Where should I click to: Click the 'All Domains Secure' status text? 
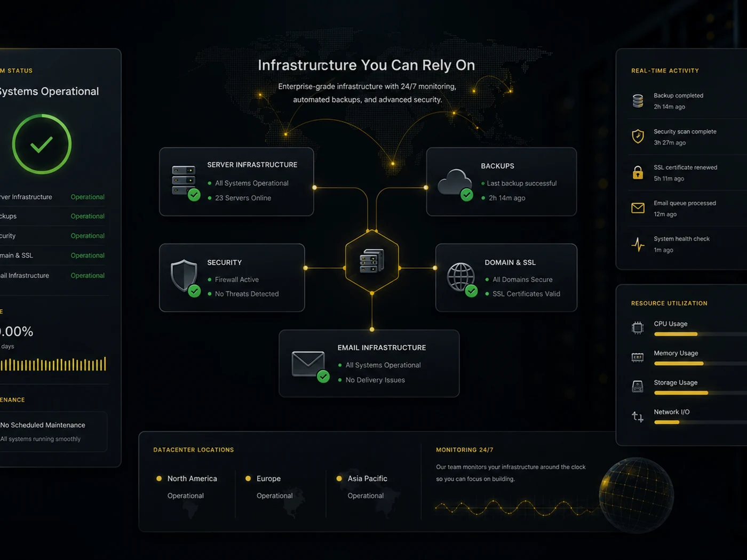(522, 279)
